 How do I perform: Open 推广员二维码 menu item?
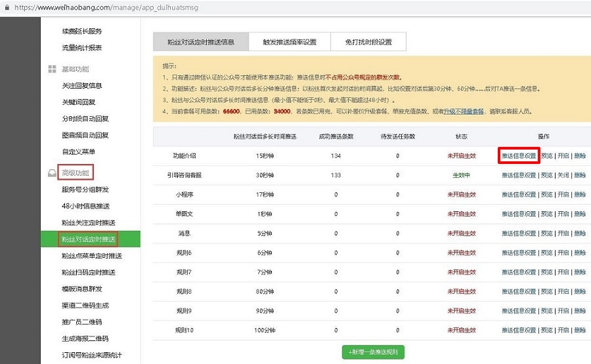point(82,322)
